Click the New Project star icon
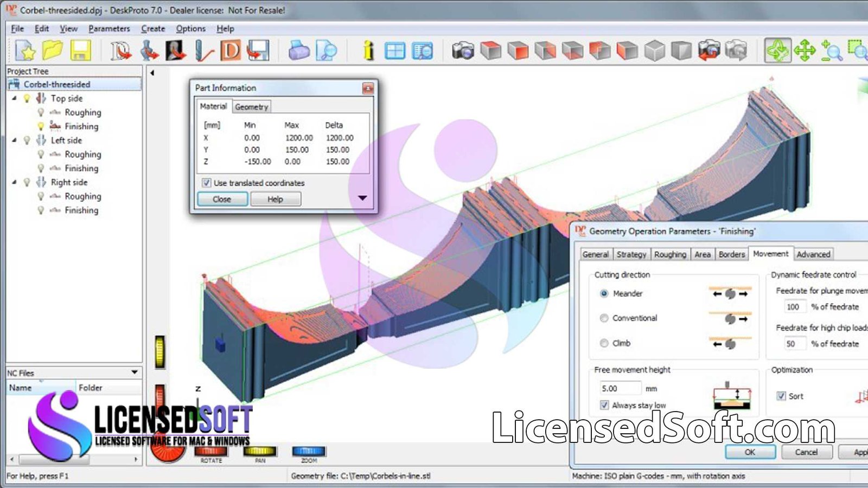868x488 pixels. [x=25, y=51]
